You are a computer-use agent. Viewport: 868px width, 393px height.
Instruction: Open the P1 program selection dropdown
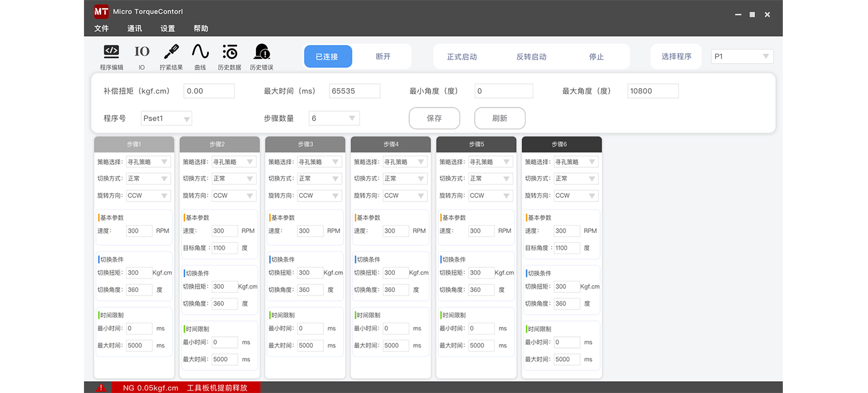742,56
